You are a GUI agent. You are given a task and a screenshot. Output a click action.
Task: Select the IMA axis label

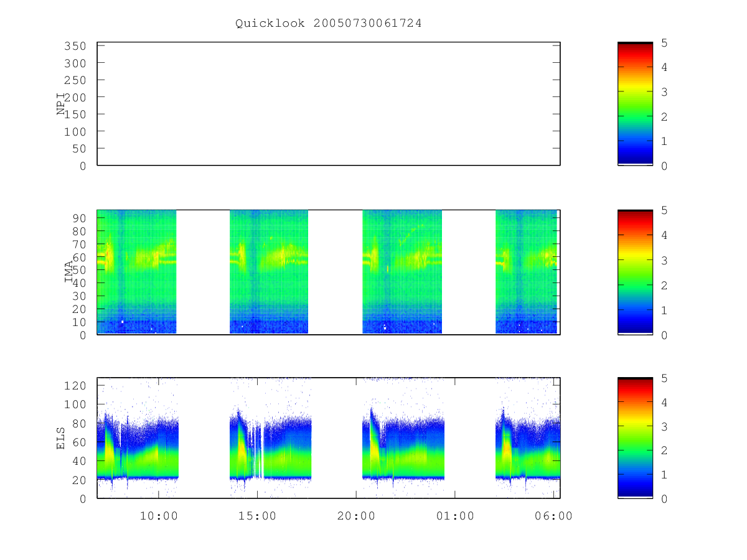[x=68, y=272]
